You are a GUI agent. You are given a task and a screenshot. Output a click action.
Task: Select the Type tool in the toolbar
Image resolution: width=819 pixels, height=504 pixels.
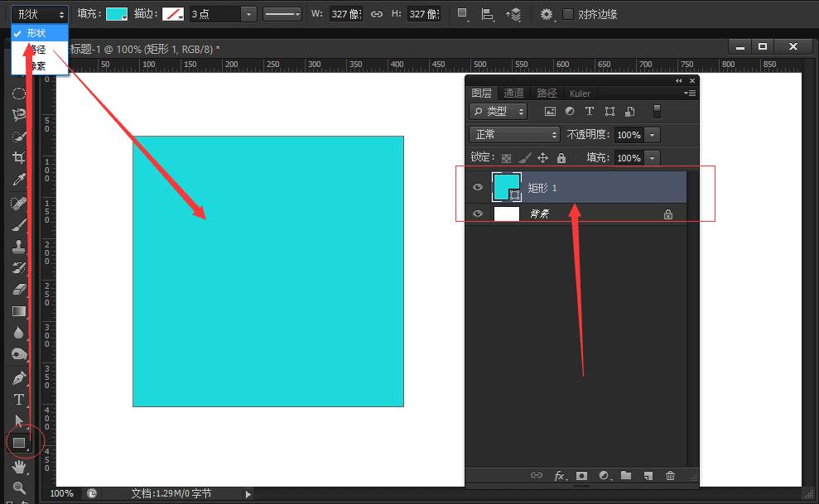click(x=17, y=399)
